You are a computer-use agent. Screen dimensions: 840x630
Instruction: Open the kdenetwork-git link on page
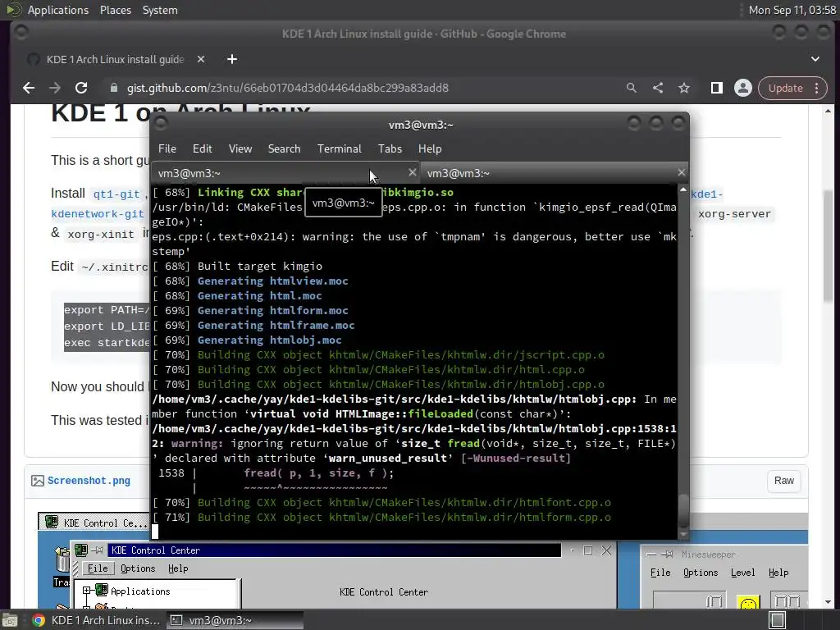click(98, 214)
